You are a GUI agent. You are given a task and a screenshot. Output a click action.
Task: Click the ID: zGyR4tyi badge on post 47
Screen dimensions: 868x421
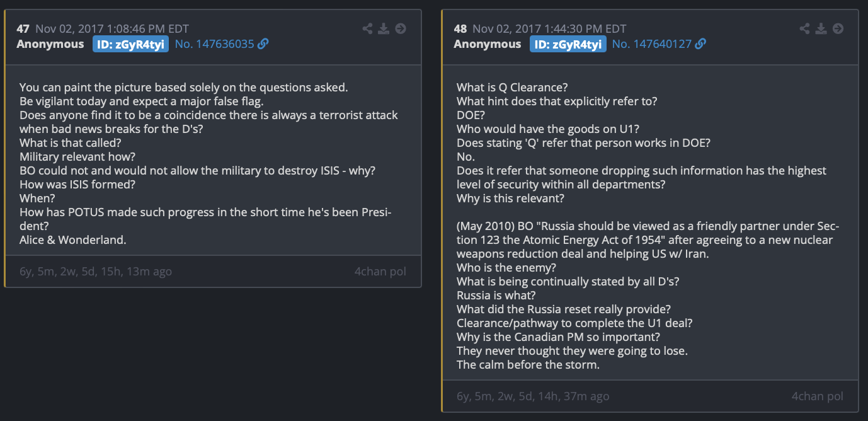(130, 44)
